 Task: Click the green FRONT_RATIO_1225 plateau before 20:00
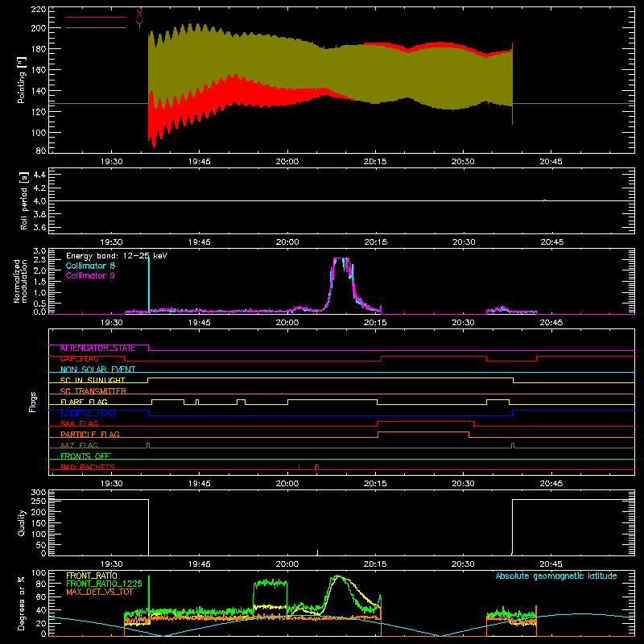[x=270, y=582]
